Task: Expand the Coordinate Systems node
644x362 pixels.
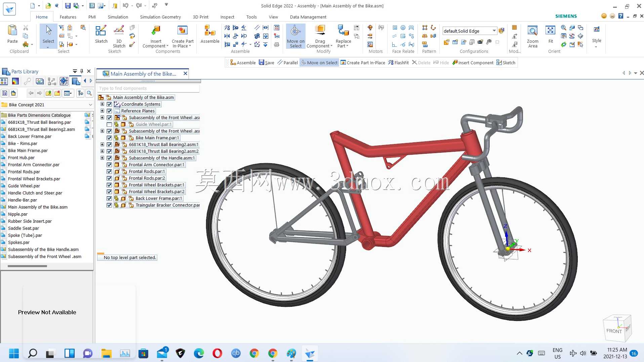Action: (x=102, y=104)
